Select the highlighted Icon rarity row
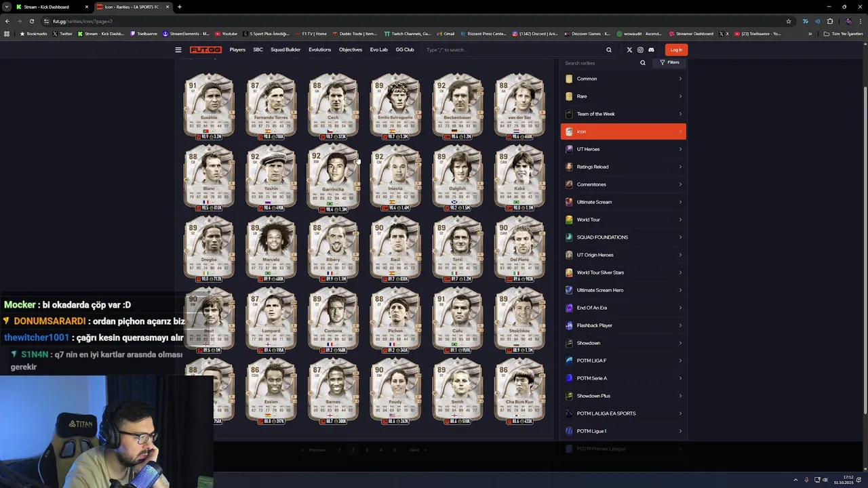Viewport: 868px width, 488px height. point(623,131)
